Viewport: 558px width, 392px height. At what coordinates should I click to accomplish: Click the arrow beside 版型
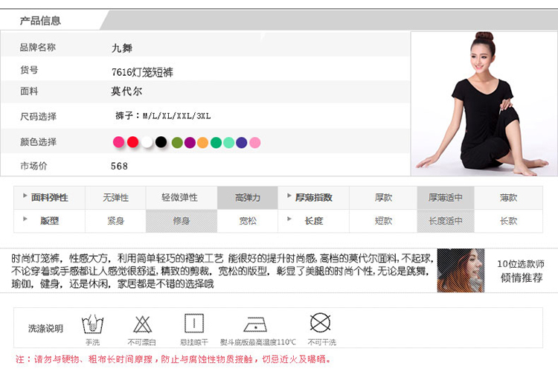[x=26, y=220]
